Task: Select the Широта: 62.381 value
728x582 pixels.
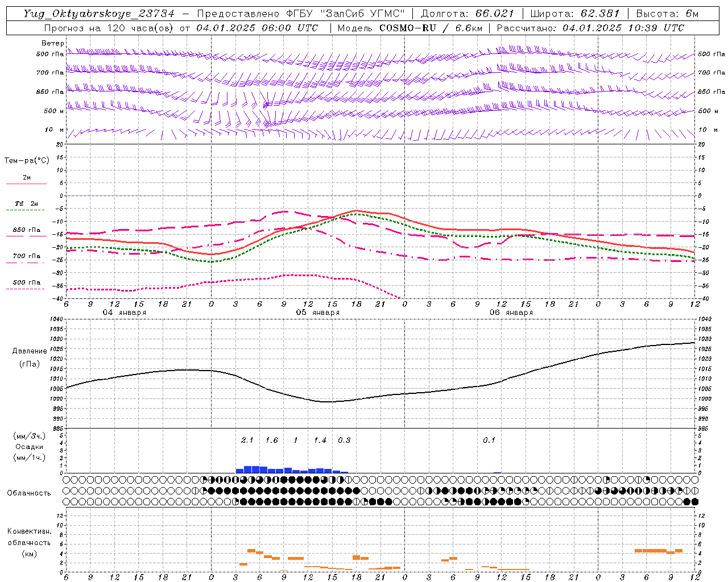Action: [x=575, y=14]
